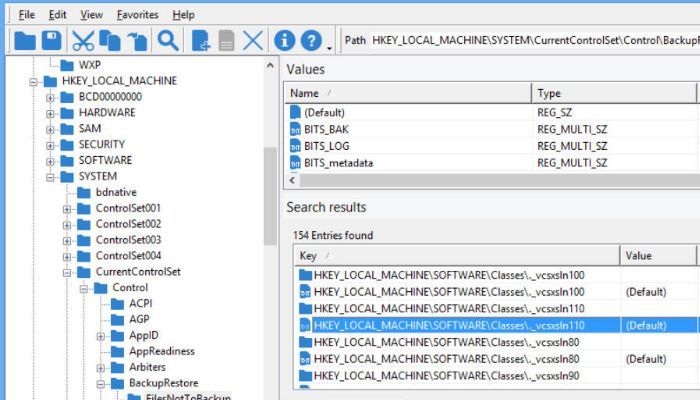700x400 pixels.
Task: Sort search results by Key column
Action: 456,256
